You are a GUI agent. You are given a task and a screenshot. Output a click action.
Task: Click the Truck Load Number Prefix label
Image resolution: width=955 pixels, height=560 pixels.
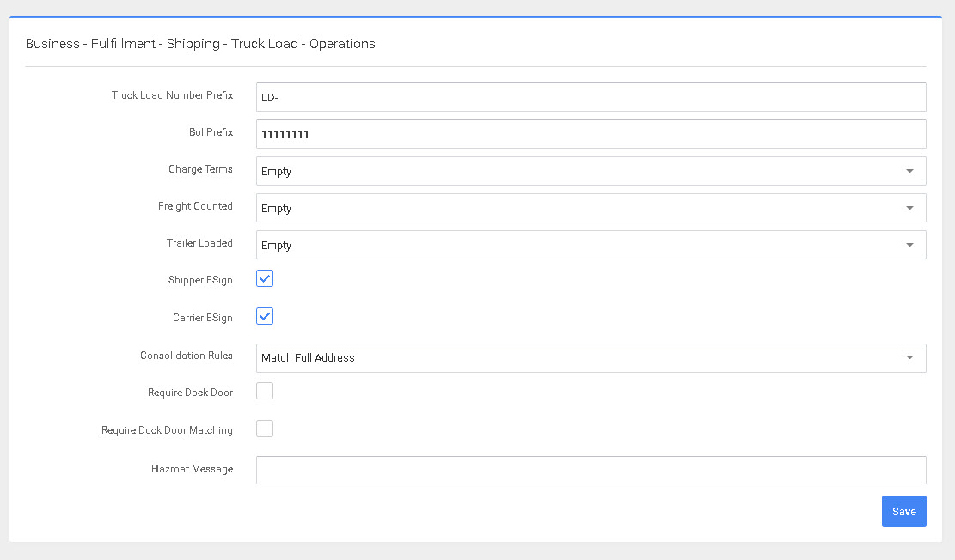(x=173, y=95)
